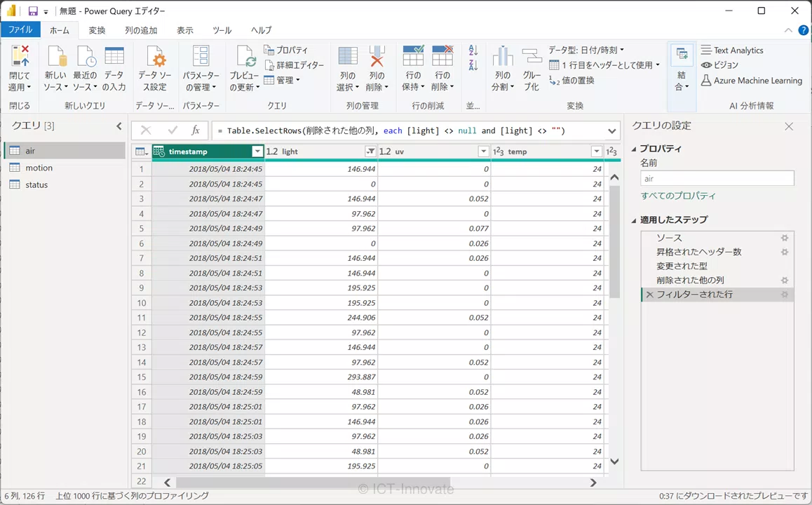Open the help question mark icon
Viewport: 812px width, 505px height.
pos(803,30)
